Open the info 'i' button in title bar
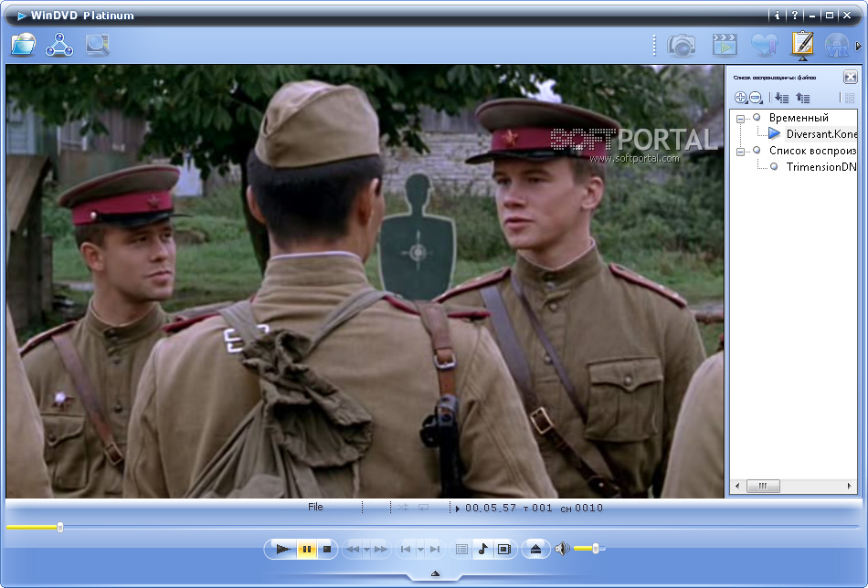 click(778, 16)
